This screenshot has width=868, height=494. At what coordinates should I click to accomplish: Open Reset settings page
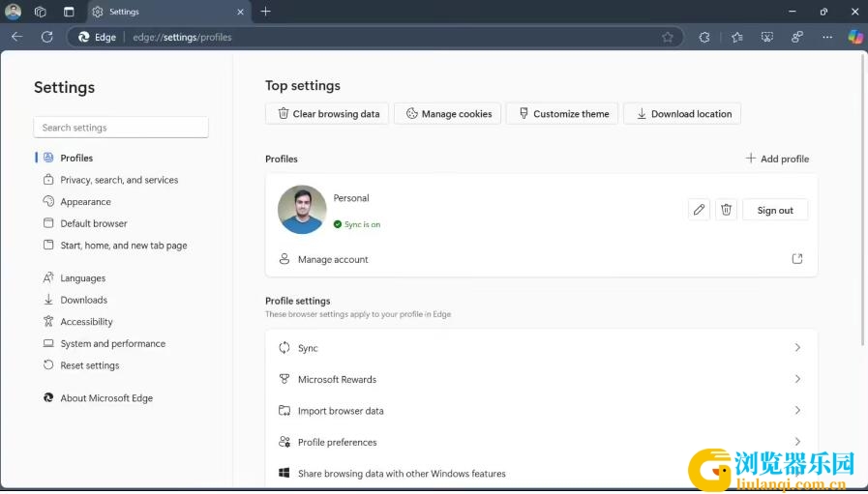[90, 365]
